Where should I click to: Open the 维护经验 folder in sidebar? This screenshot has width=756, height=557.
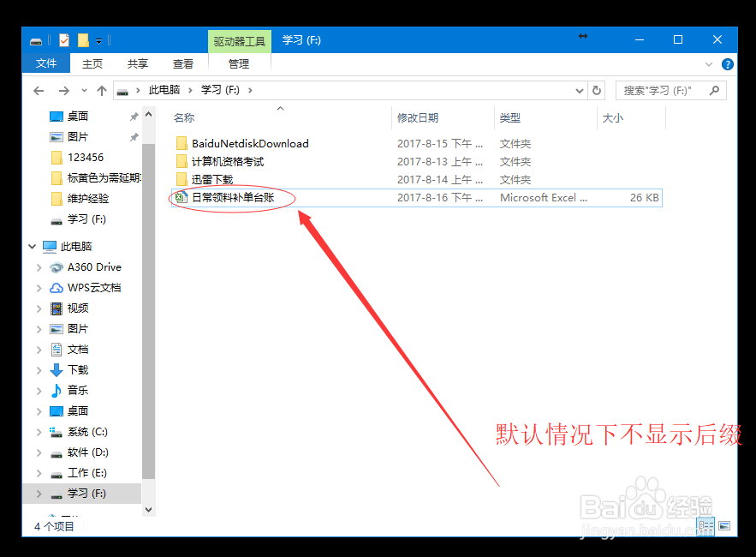[x=87, y=198]
